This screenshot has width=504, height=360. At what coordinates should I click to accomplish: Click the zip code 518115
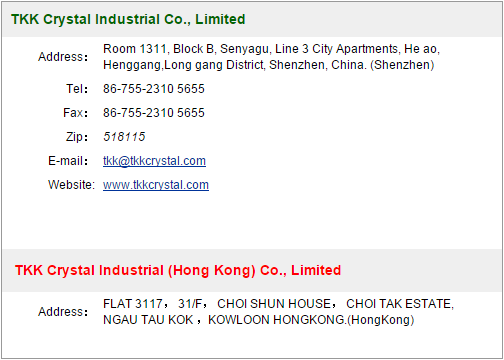pos(124,137)
